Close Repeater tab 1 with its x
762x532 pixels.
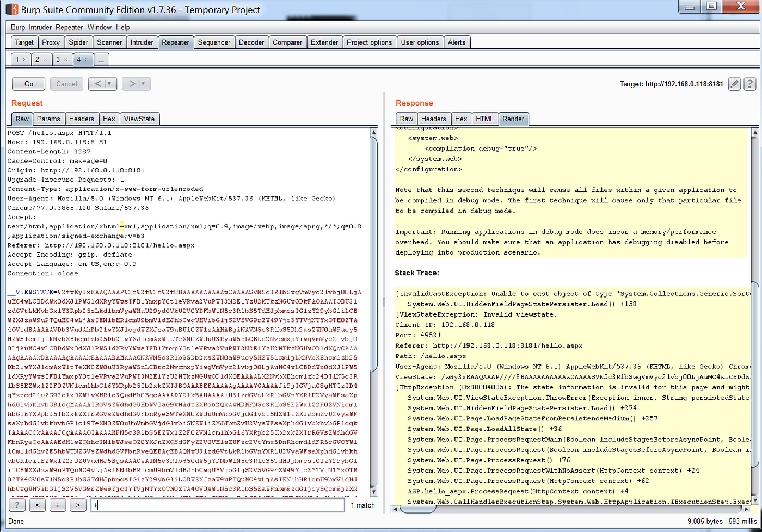tap(26, 59)
